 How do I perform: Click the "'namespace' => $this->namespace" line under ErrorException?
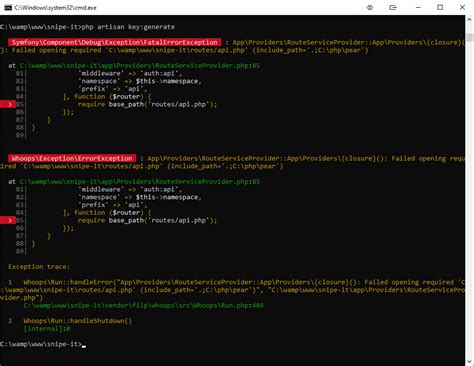pyautogui.click(x=140, y=197)
